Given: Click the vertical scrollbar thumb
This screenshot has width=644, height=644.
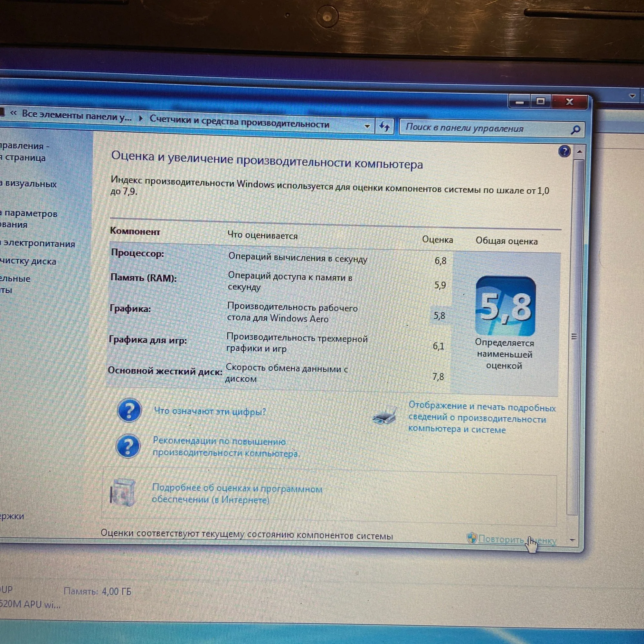Looking at the screenshot, I should (574, 336).
